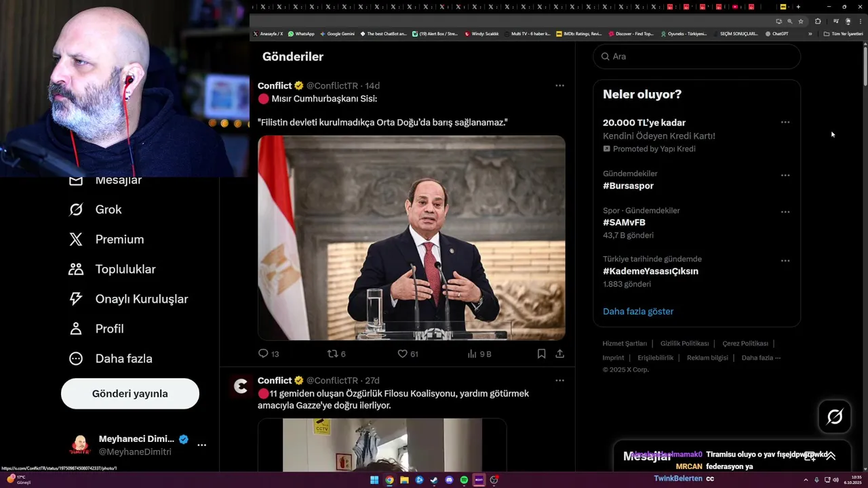Open the #KademeYasasıÇıksın trend

point(650,271)
